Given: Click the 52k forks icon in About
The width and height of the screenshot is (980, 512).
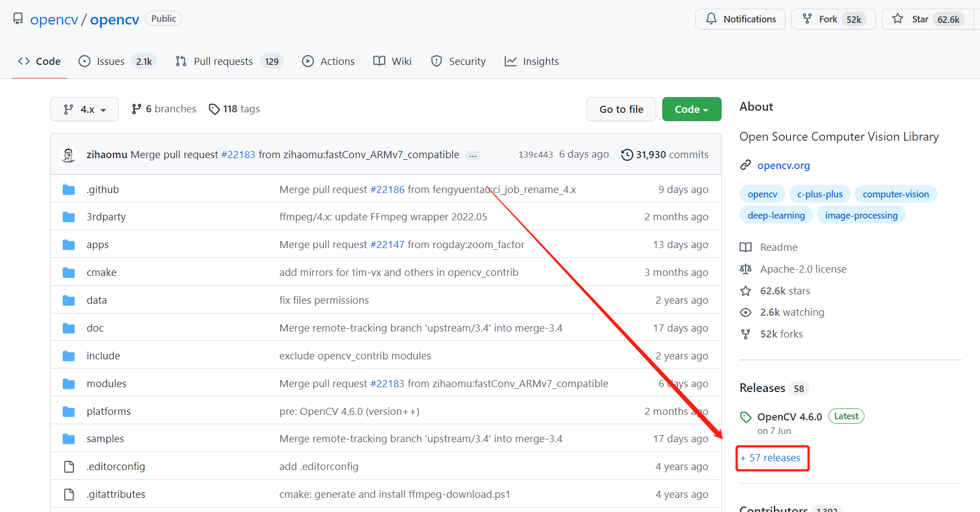Looking at the screenshot, I should click(x=746, y=334).
